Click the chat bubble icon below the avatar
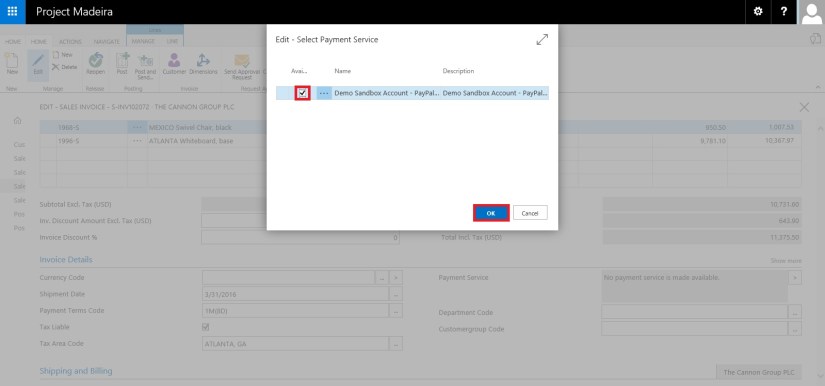The width and height of the screenshot is (825, 386). click(816, 38)
